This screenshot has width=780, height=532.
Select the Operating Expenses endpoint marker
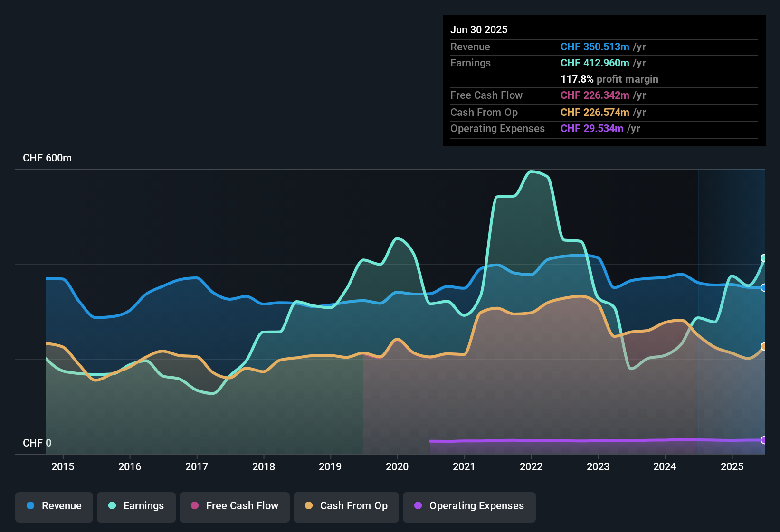[764, 440]
